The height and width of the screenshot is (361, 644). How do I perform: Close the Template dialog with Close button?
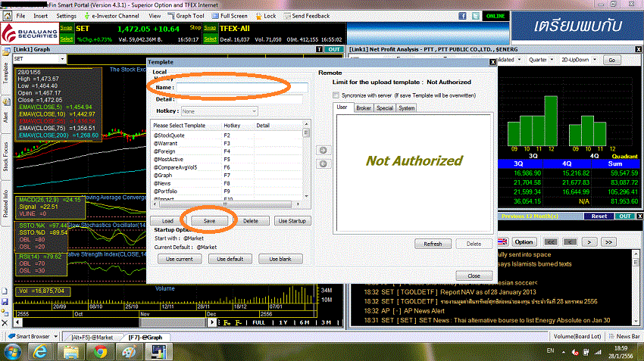474,275
